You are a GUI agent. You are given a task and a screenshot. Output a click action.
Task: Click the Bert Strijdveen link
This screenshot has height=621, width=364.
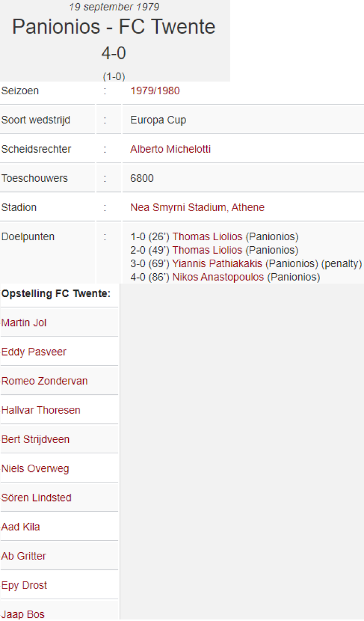(x=35, y=439)
